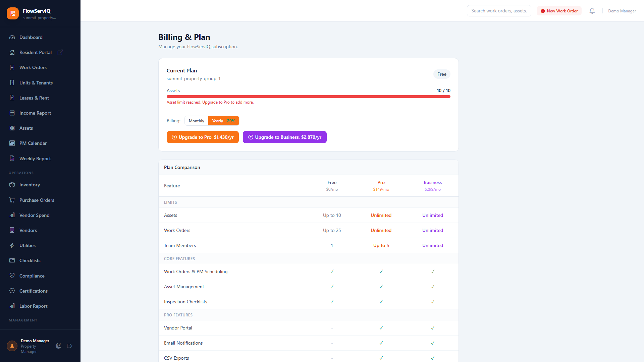Click the FlowServIQ logo icon
This screenshot has width=644, height=362.
click(x=13, y=13)
